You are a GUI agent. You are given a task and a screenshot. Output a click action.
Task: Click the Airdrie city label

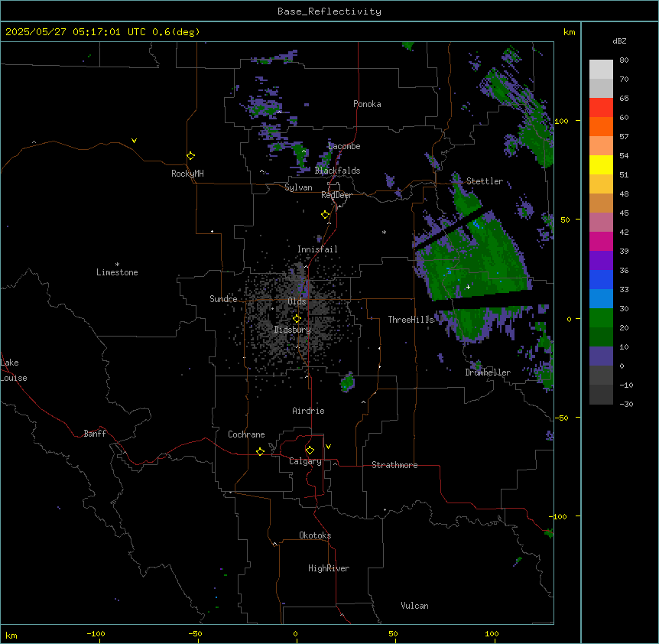click(x=308, y=411)
